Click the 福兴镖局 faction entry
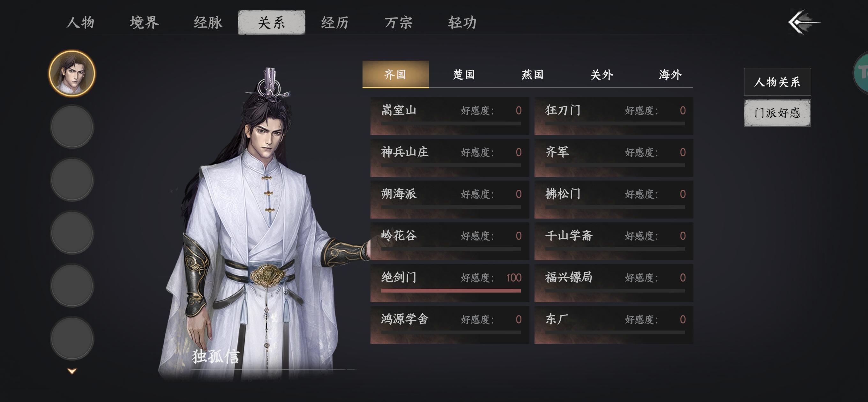This screenshot has width=868, height=402. pyautogui.click(x=614, y=283)
